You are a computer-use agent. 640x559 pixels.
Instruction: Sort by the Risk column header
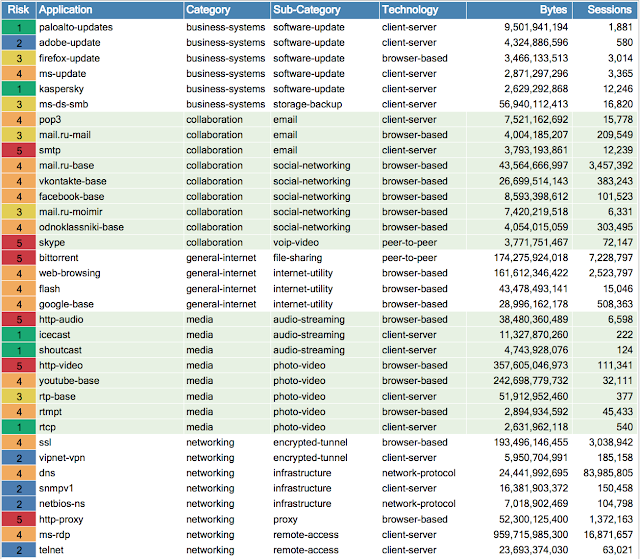pos(18,10)
